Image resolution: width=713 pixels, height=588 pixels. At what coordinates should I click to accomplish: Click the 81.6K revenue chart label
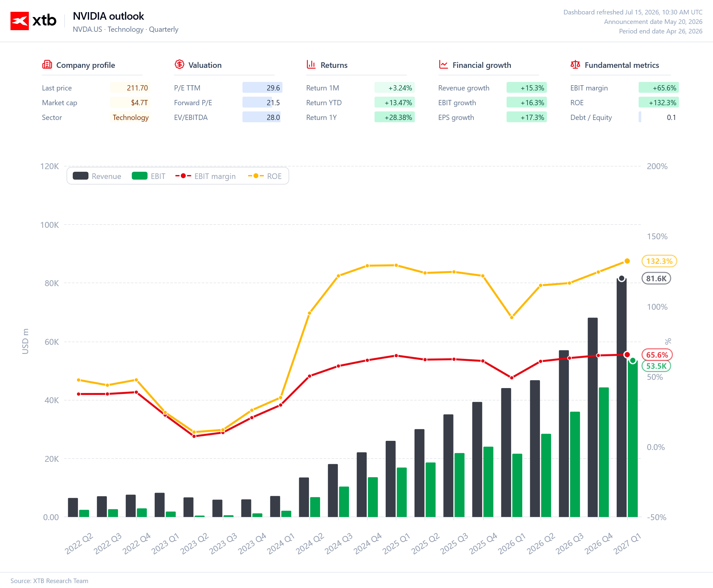[x=656, y=278]
